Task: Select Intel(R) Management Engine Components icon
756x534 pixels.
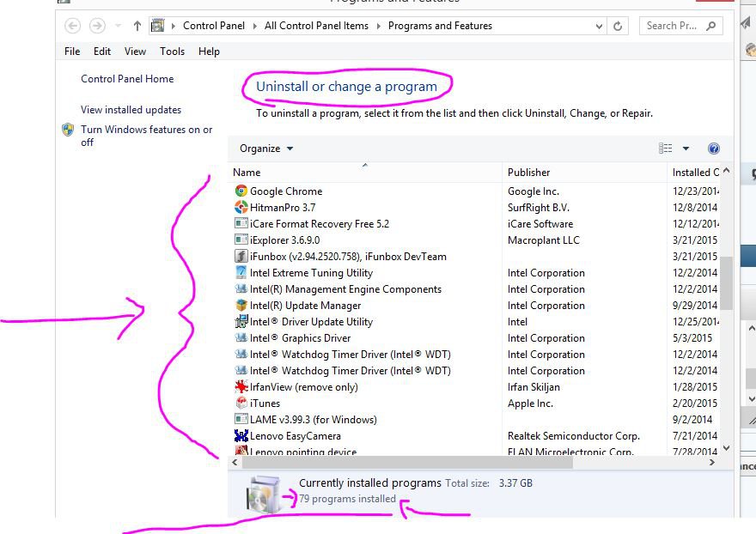Action: coord(241,288)
